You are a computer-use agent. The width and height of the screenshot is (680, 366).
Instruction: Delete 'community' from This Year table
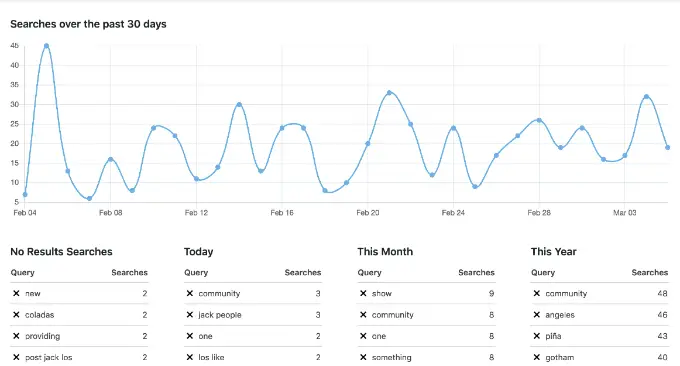pos(536,293)
